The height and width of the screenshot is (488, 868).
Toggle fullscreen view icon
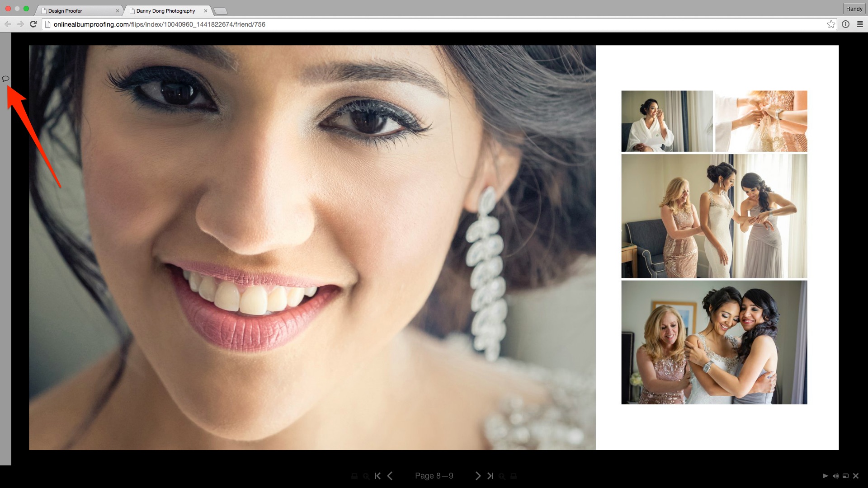pyautogui.click(x=845, y=476)
